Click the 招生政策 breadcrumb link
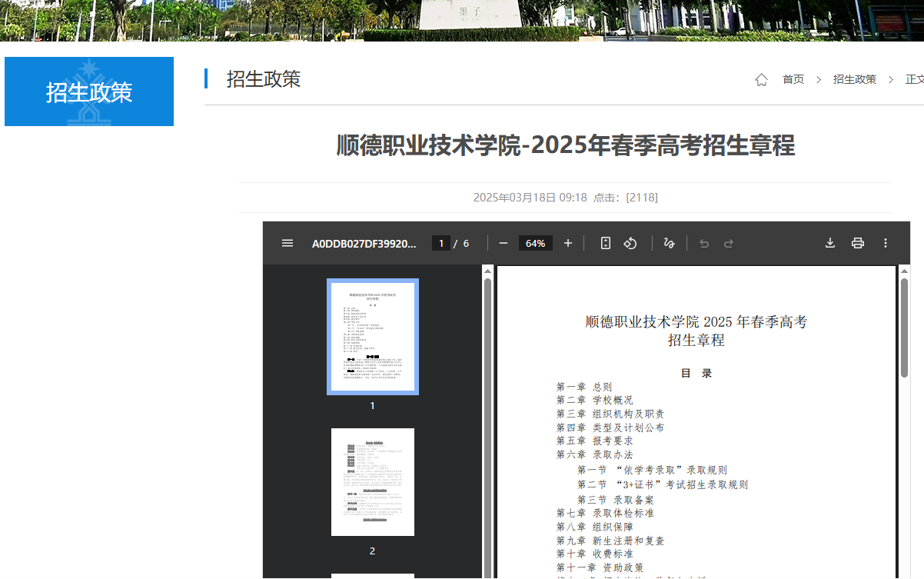This screenshot has height=579, width=924. pos(855,78)
